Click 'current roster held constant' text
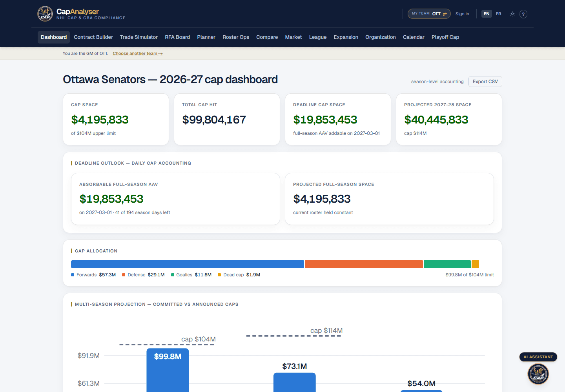The height and width of the screenshot is (392, 565). [x=323, y=212]
